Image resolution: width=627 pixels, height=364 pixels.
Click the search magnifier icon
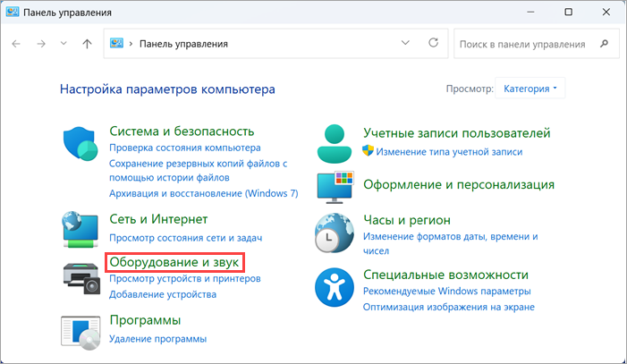(605, 43)
